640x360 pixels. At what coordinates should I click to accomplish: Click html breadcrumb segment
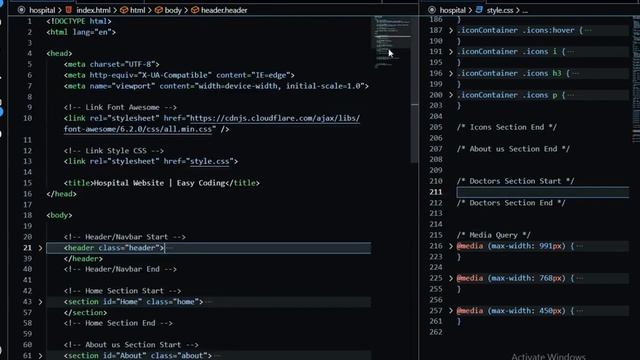[x=138, y=10]
